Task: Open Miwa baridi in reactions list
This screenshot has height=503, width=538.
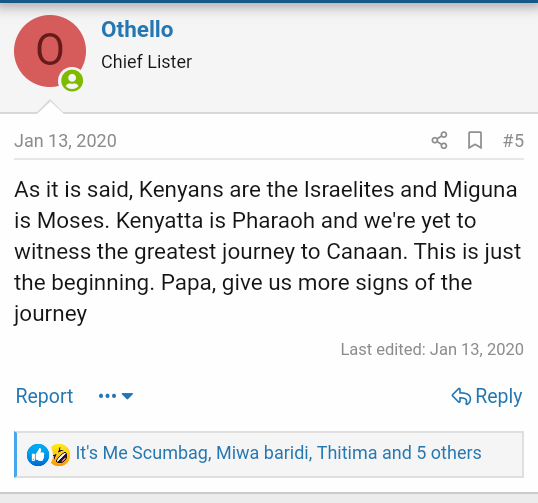Action: click(x=263, y=453)
